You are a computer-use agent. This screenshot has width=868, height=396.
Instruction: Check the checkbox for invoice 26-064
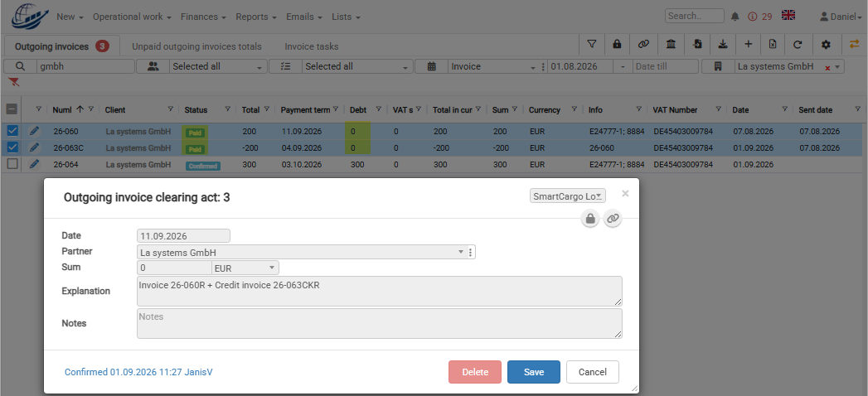coord(12,164)
